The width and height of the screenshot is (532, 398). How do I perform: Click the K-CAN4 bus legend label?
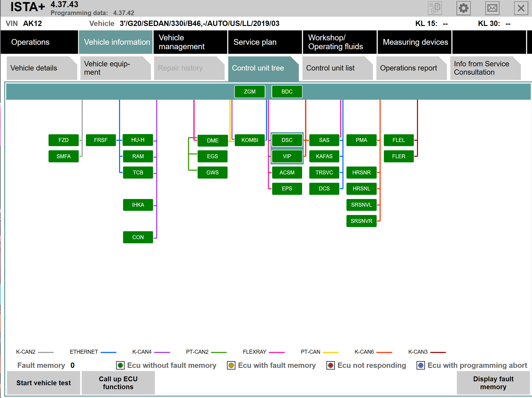tap(142, 352)
